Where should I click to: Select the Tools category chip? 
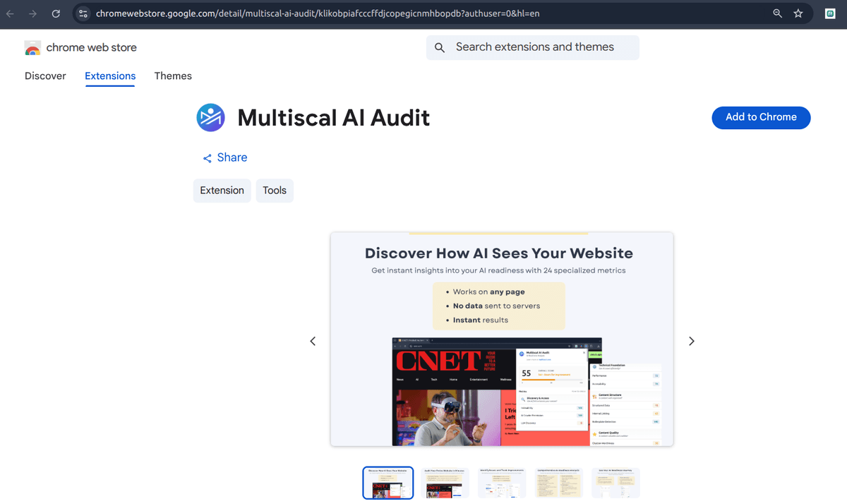tap(275, 190)
